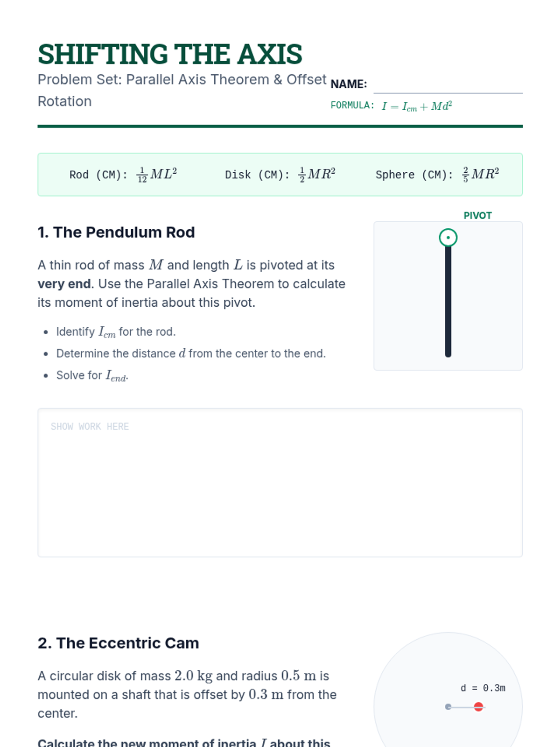Click the gray center dot of the disk
This screenshot has width=560, height=747.
click(448, 707)
